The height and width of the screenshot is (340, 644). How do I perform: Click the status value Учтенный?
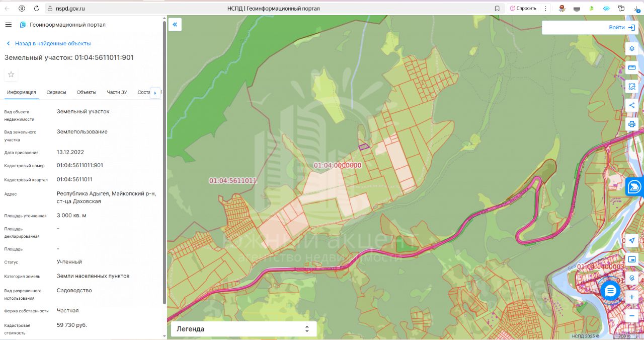click(69, 262)
